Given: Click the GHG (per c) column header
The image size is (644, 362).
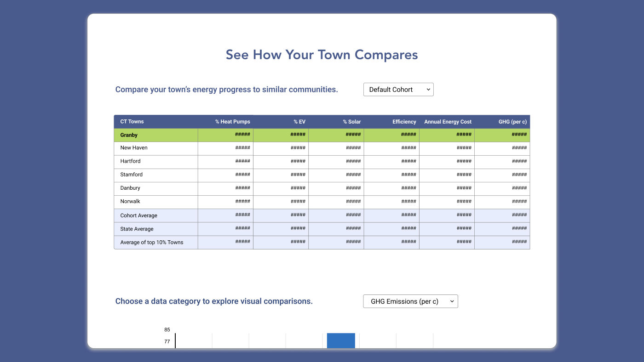Looking at the screenshot, I should point(512,122).
